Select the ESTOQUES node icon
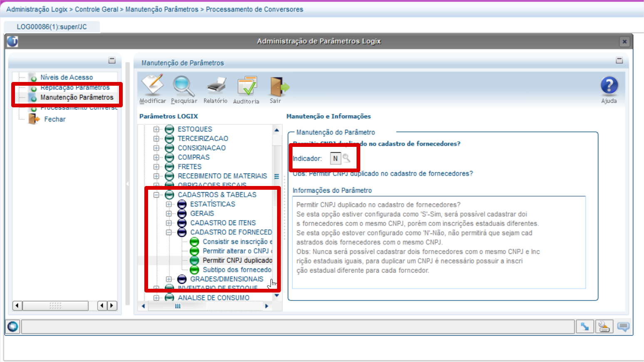This screenshot has width=644, height=362. pyautogui.click(x=169, y=129)
